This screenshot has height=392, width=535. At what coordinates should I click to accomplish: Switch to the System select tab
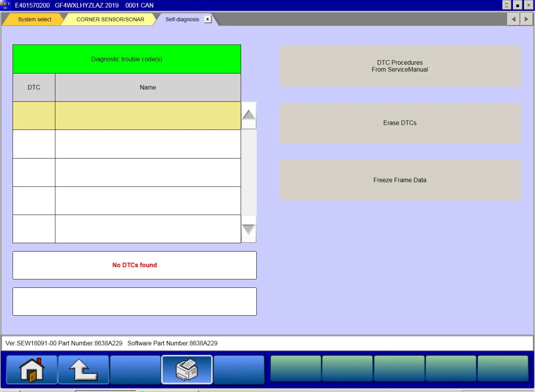click(35, 19)
